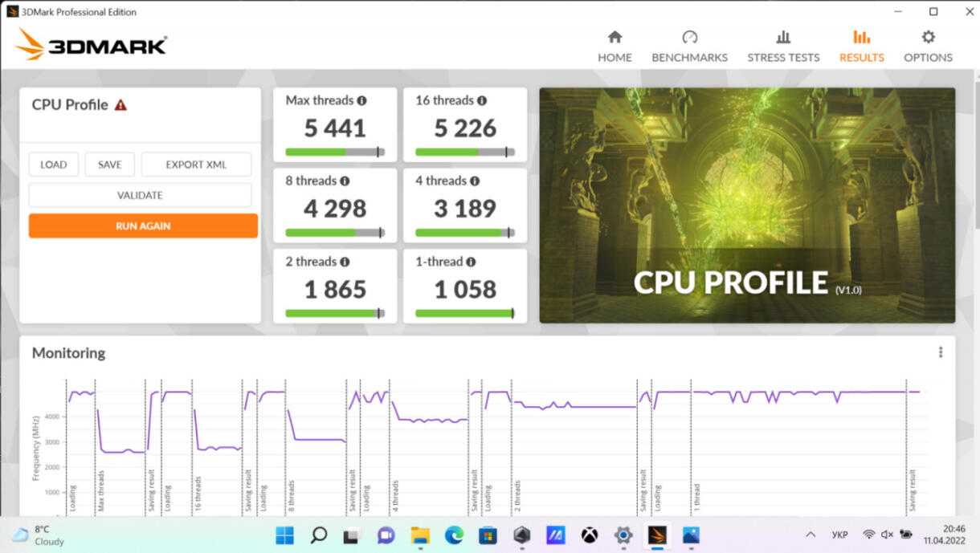This screenshot has width=980, height=553.
Task: Click the info icon beside 16 threads
Action: tap(482, 101)
